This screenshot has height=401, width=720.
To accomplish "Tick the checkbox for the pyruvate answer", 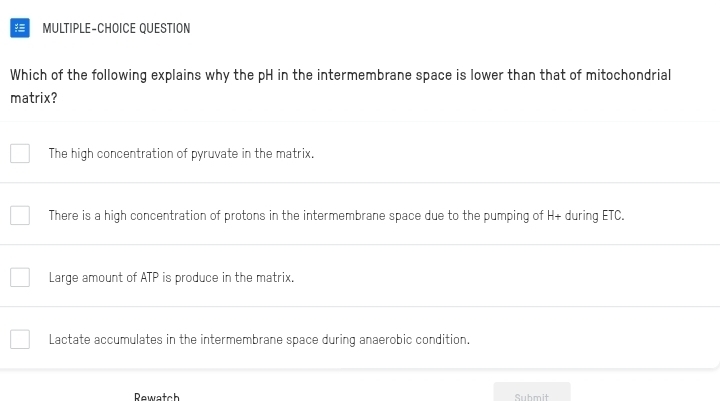I will click(x=20, y=154).
